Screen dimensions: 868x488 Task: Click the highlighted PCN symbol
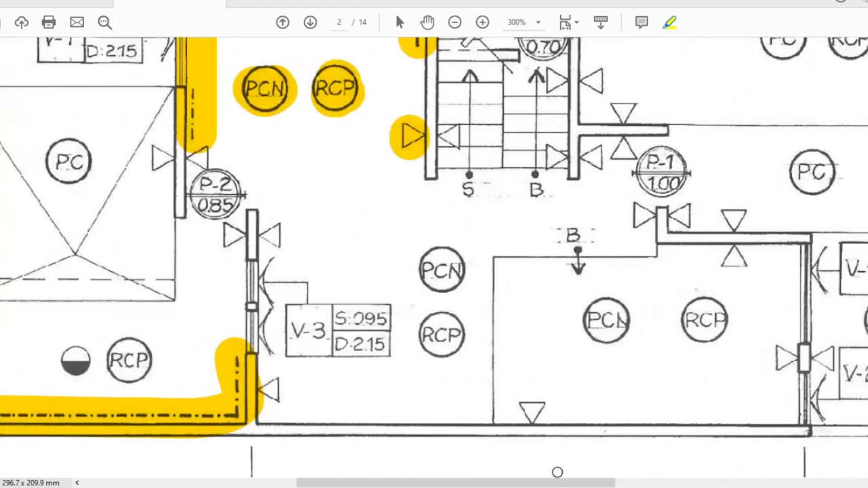(x=264, y=89)
